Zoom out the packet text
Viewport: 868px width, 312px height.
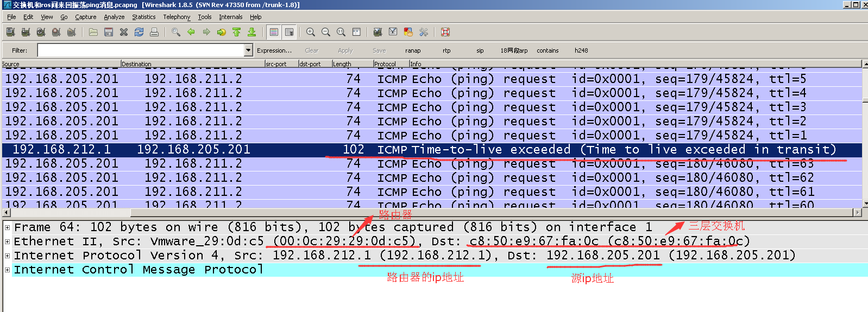[326, 32]
